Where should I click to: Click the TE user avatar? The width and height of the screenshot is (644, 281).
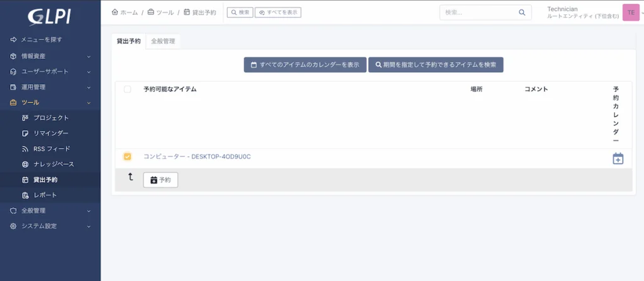coord(631,13)
